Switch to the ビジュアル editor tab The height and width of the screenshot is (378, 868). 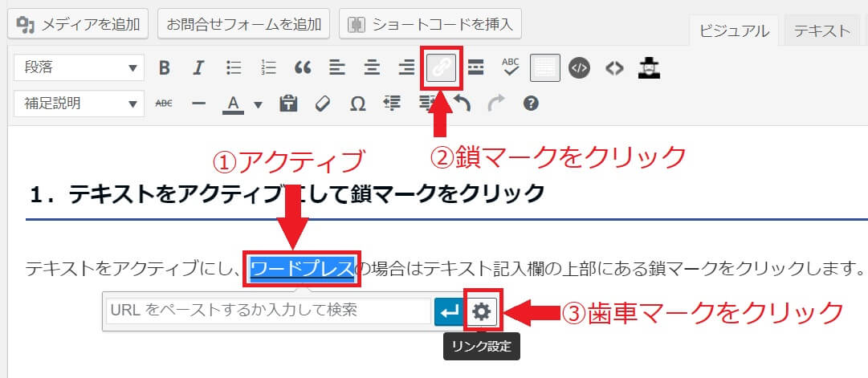tap(734, 31)
